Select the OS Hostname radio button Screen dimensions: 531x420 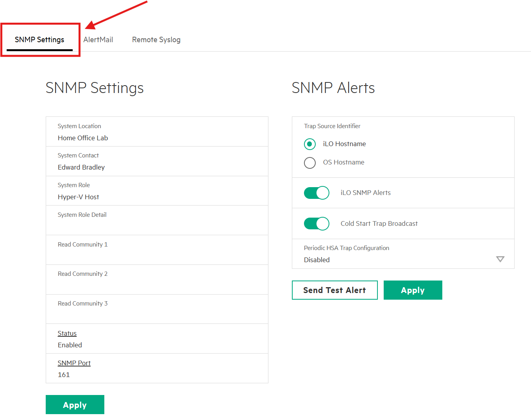(x=310, y=163)
